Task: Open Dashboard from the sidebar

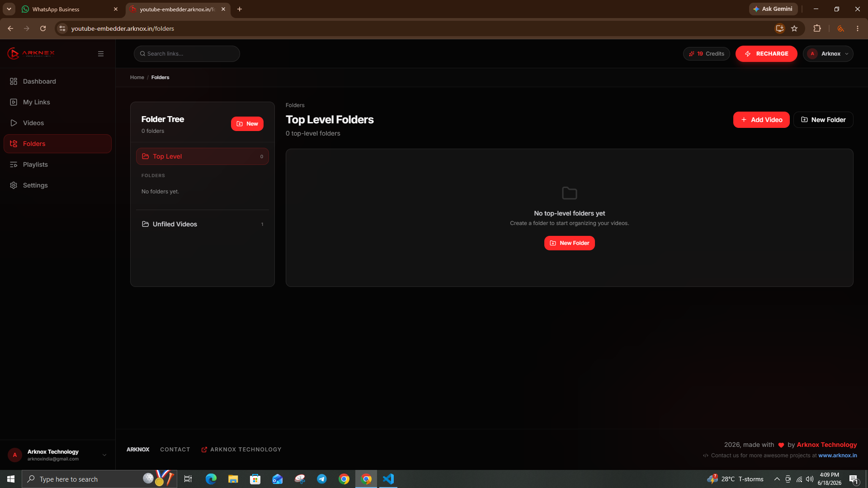Action: pyautogui.click(x=57, y=81)
